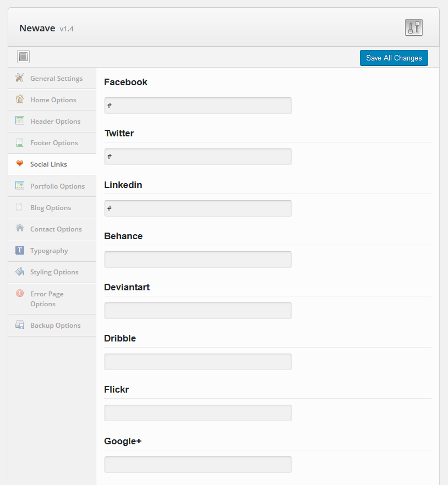Click the Styling Options paint bucket icon
This screenshot has width=448, height=485.
click(20, 272)
